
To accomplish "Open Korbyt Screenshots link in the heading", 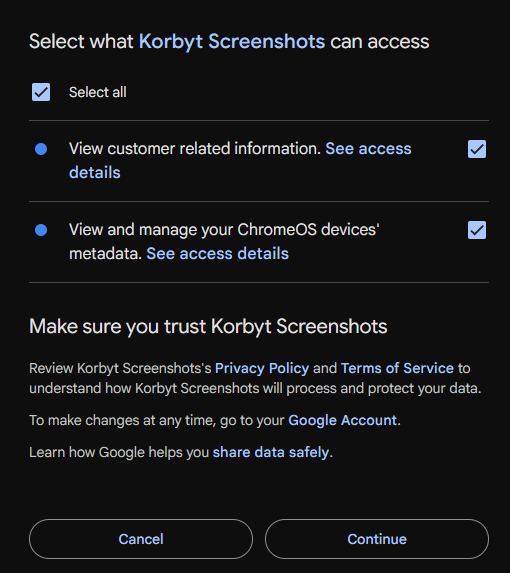I will pos(232,41).
